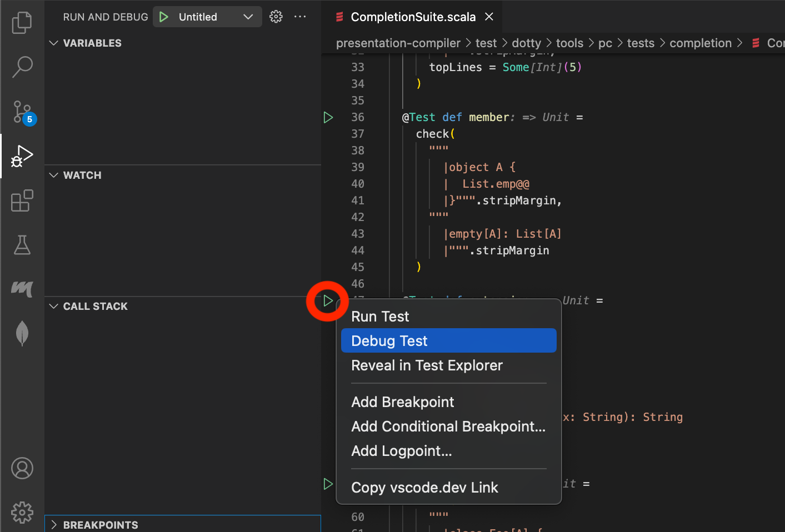Open the Testing beaker view

[x=22, y=245]
